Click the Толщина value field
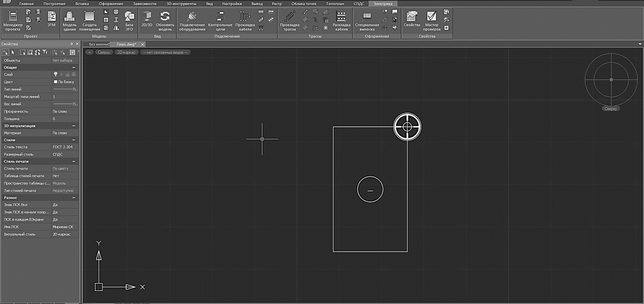Viewport: 644px width, 304px height. 65,119
